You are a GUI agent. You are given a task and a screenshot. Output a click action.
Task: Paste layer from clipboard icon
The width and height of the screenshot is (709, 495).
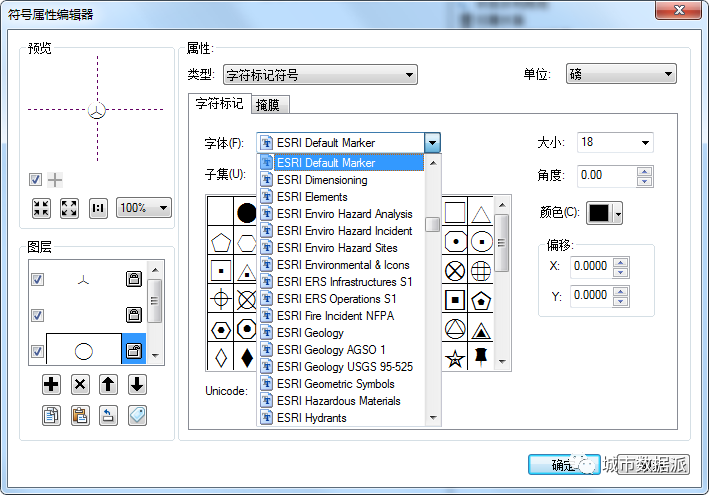[80, 415]
